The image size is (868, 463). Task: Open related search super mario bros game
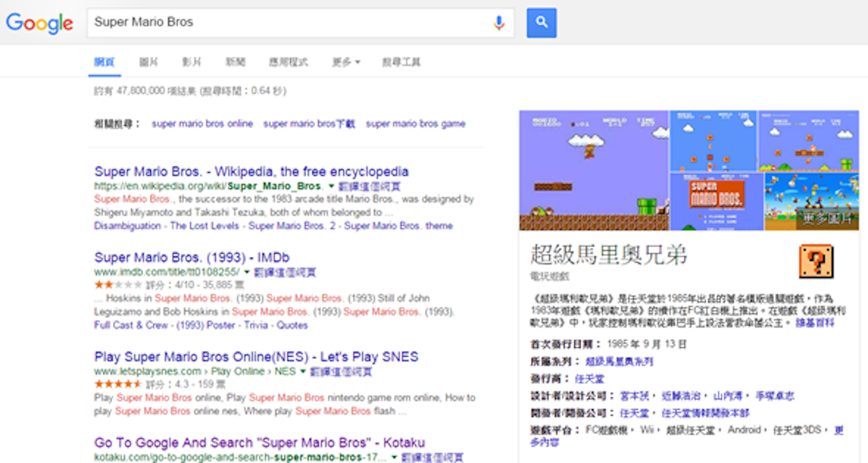point(416,124)
